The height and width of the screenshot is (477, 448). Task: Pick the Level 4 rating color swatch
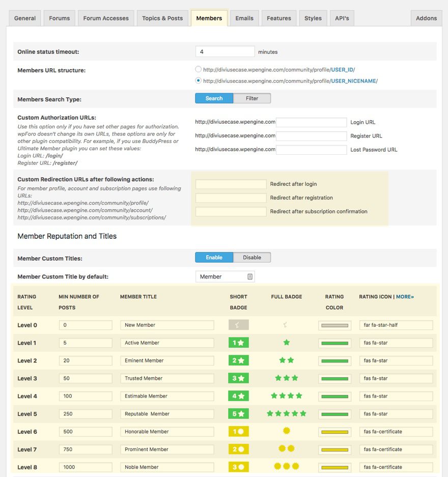[334, 396]
